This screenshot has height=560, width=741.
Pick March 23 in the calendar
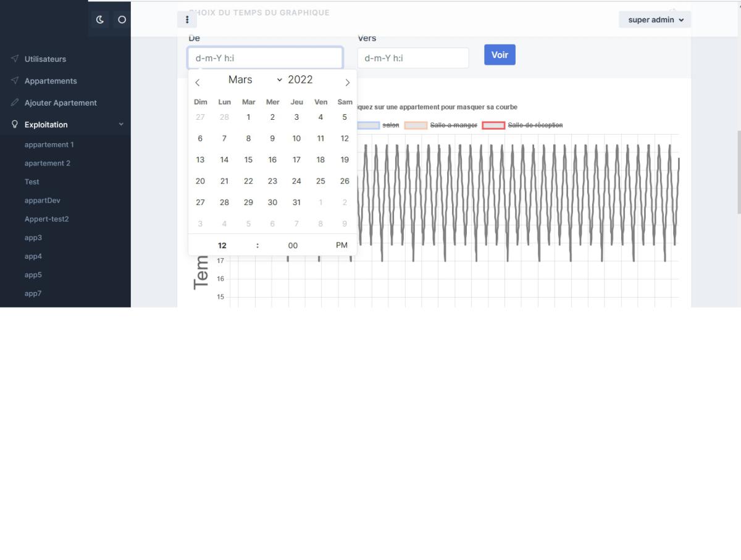272,182
